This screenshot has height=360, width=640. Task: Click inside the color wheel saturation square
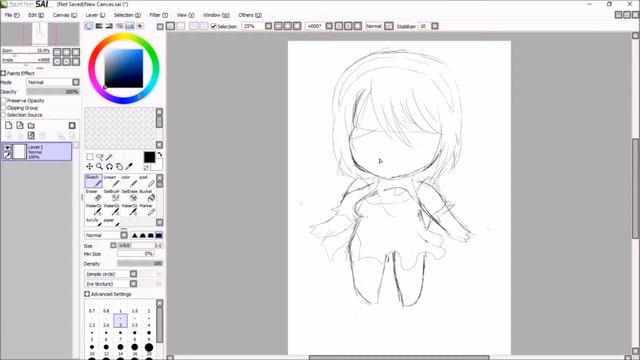coord(124,68)
